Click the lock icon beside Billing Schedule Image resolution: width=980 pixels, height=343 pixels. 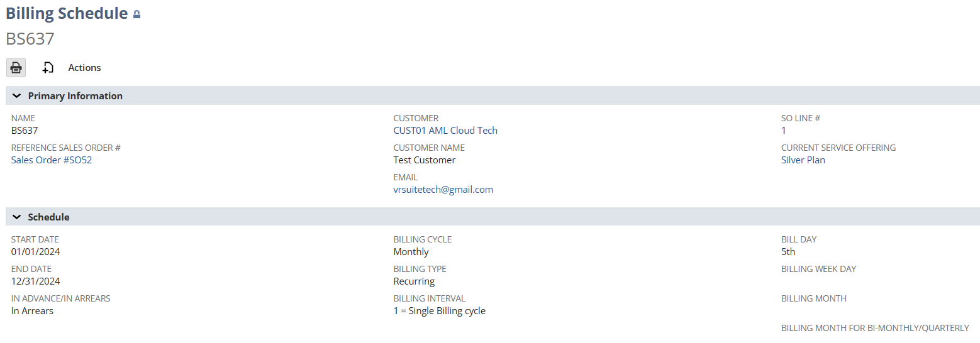[136, 14]
